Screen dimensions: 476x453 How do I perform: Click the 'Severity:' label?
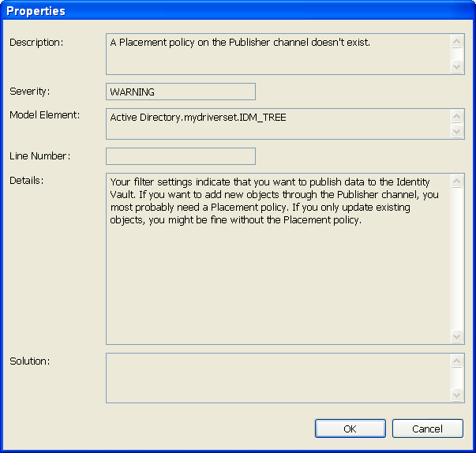coord(30,92)
